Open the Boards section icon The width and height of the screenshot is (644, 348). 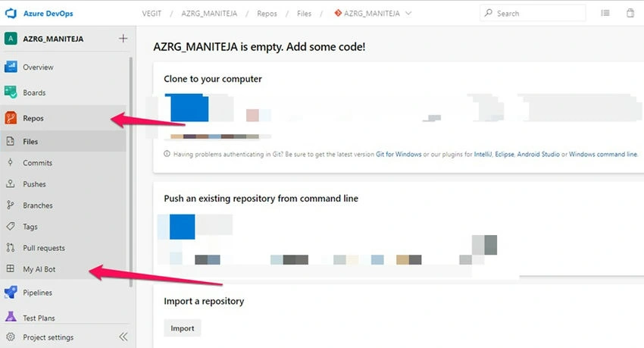(11, 92)
